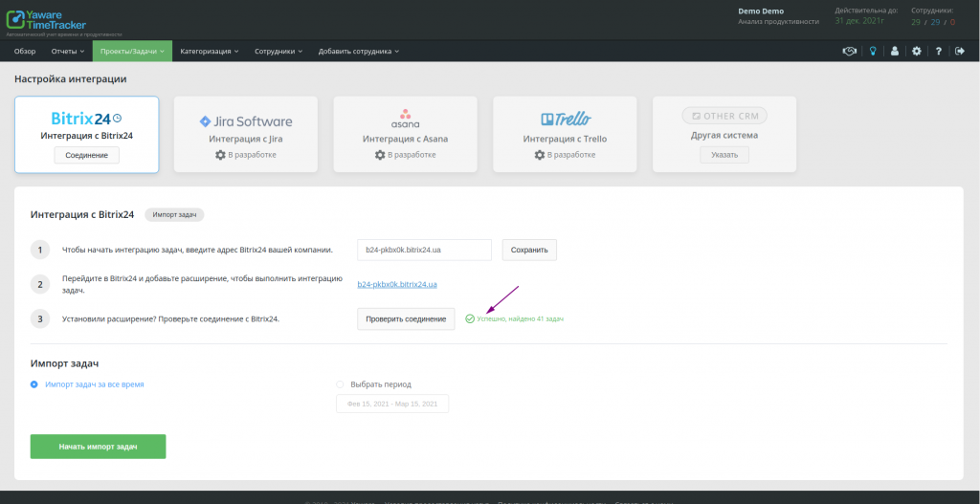Click the Bitrix24 address input field

click(424, 250)
